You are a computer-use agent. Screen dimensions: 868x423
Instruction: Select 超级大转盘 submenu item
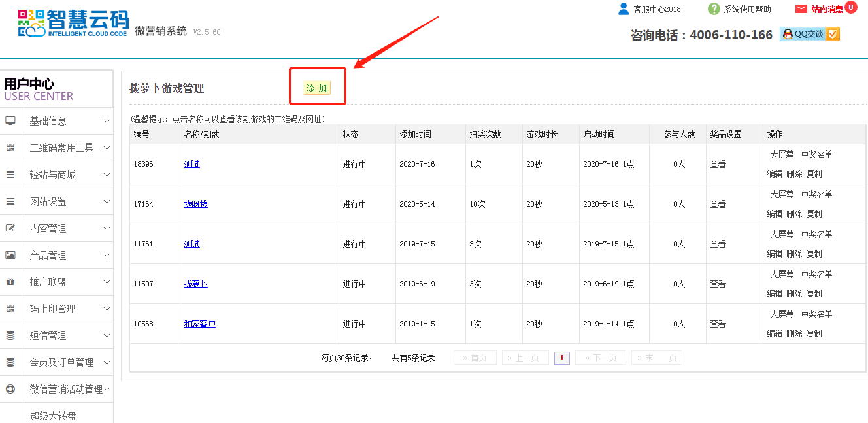53,415
